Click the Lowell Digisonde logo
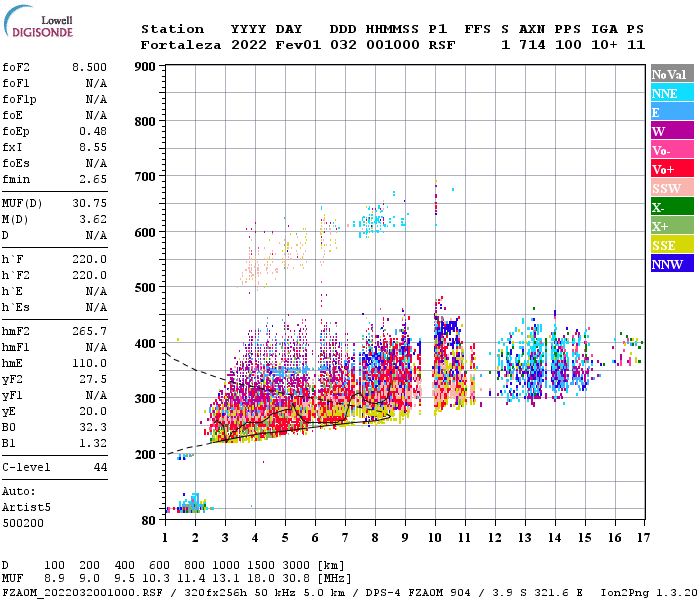700x600 pixels. (38, 21)
